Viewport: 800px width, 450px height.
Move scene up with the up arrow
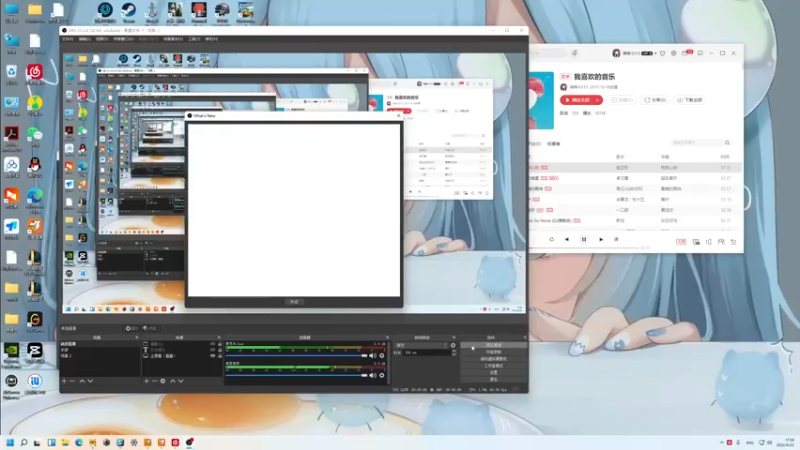[82, 381]
